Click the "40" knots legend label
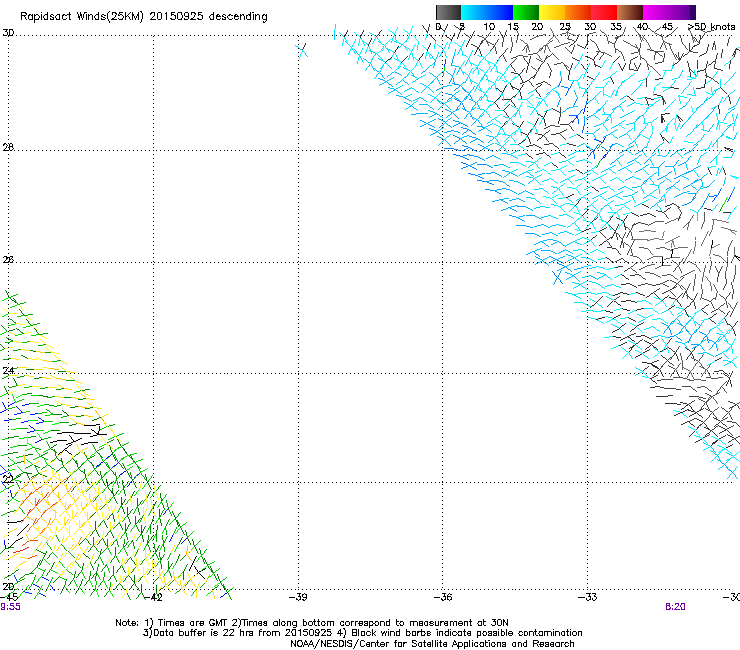740x650 pixels. (x=642, y=27)
